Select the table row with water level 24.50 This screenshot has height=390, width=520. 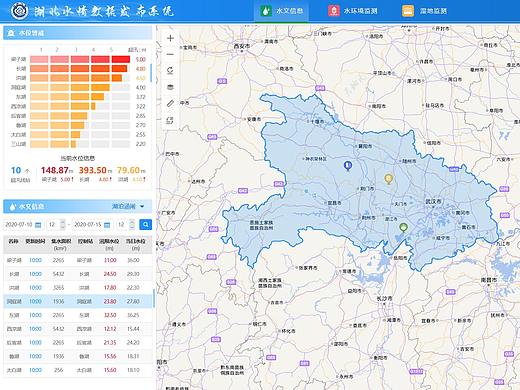pyautogui.click(x=77, y=274)
